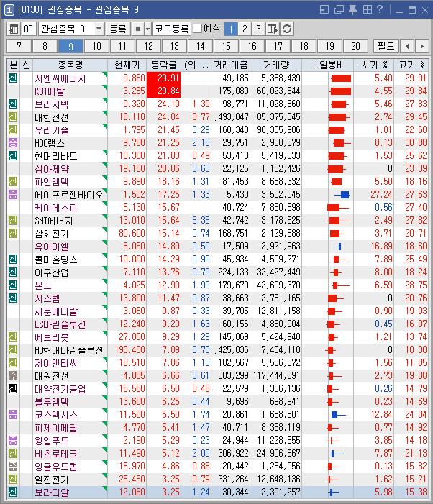Click the duplicate window icon in title bar
The height and width of the screenshot is (504, 433).
pyautogui.click(x=339, y=9)
